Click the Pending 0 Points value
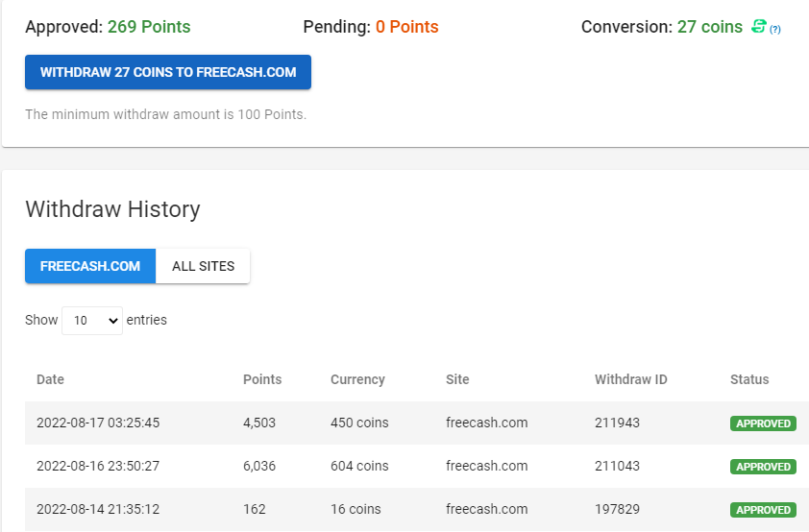 coord(406,27)
